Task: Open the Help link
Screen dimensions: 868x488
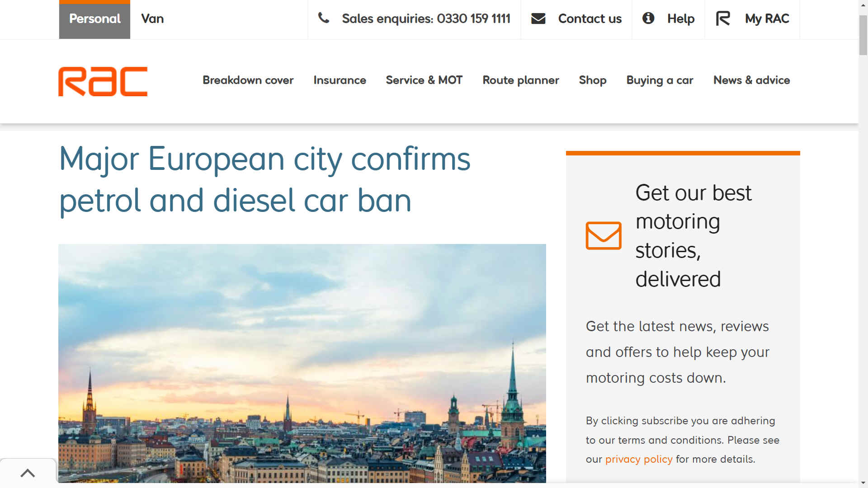Action: point(681,19)
